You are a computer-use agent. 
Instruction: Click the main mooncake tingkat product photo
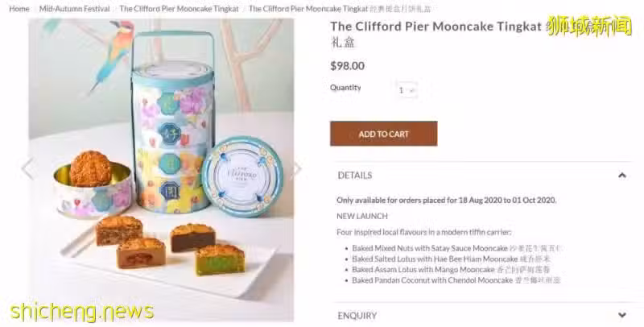pos(162,170)
